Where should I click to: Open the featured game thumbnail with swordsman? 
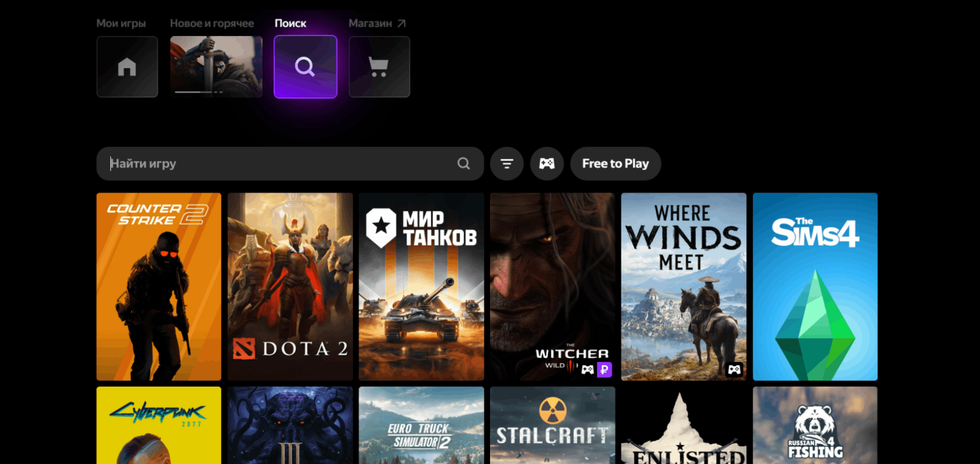click(x=216, y=67)
